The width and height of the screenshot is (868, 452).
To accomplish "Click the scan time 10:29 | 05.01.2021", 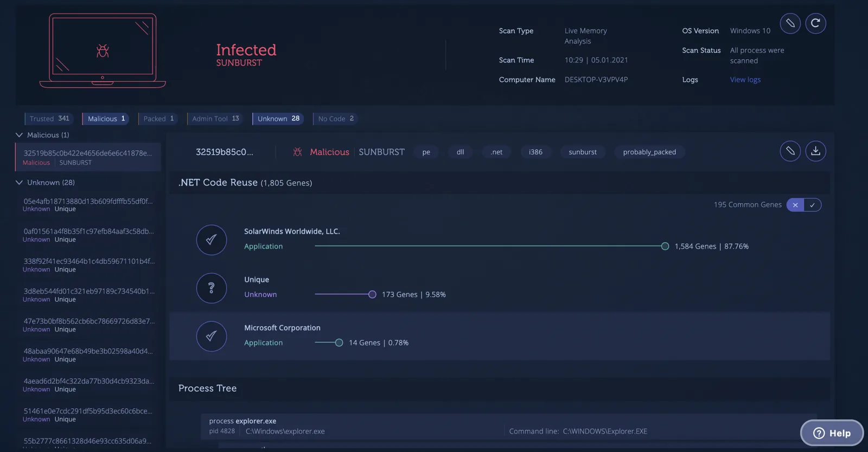I will [596, 60].
